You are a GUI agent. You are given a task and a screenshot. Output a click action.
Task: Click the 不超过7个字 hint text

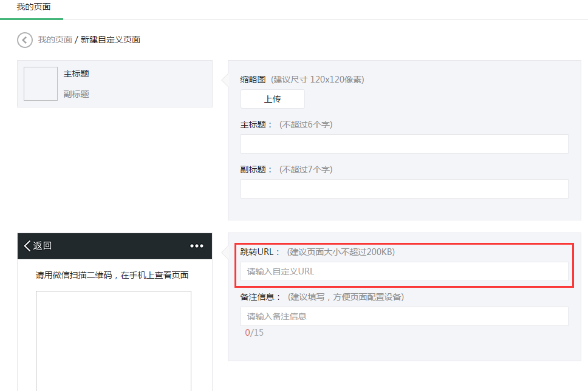(x=306, y=169)
